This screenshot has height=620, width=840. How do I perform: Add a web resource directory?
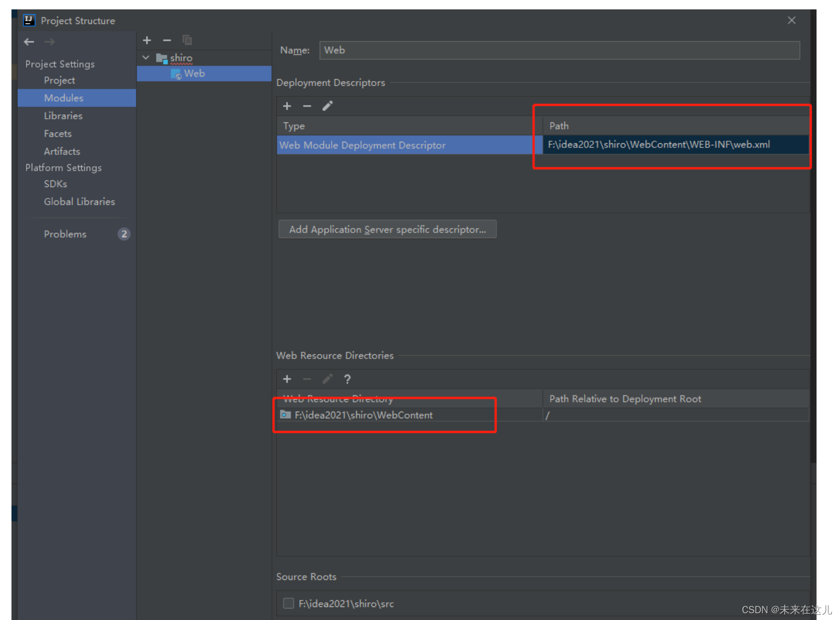tap(287, 379)
